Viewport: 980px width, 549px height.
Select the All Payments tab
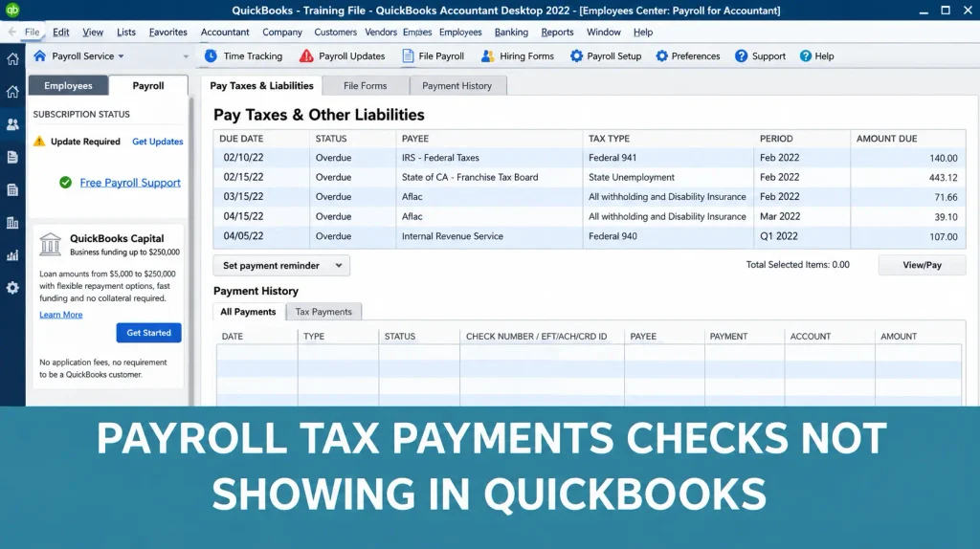point(248,312)
